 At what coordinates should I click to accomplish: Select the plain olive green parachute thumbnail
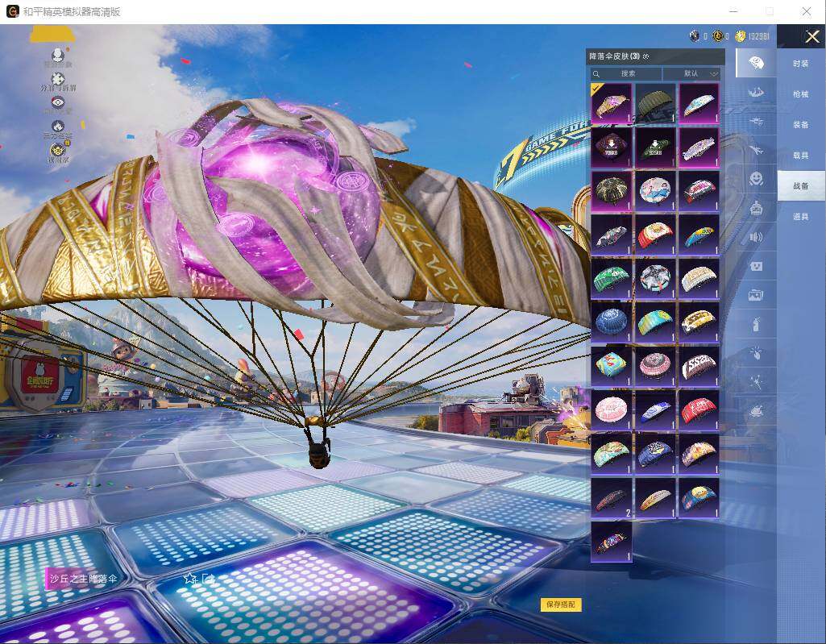[x=655, y=103]
